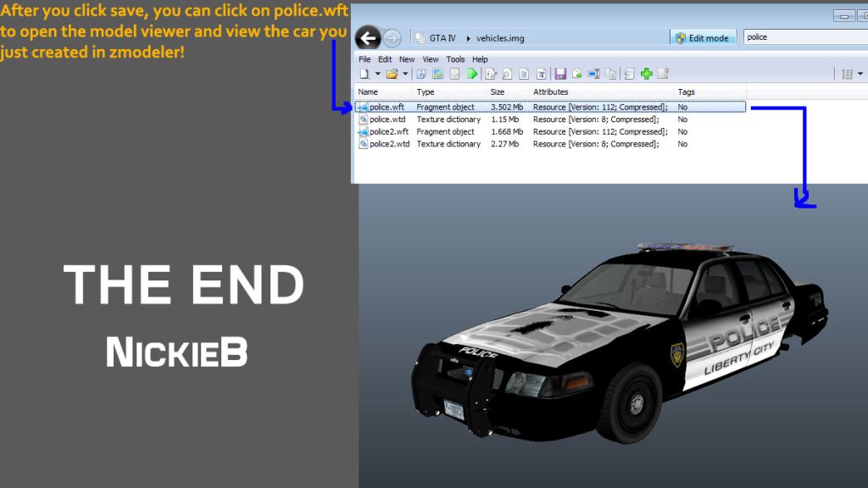Click the blue document icon after the folder dropdown

(420, 74)
